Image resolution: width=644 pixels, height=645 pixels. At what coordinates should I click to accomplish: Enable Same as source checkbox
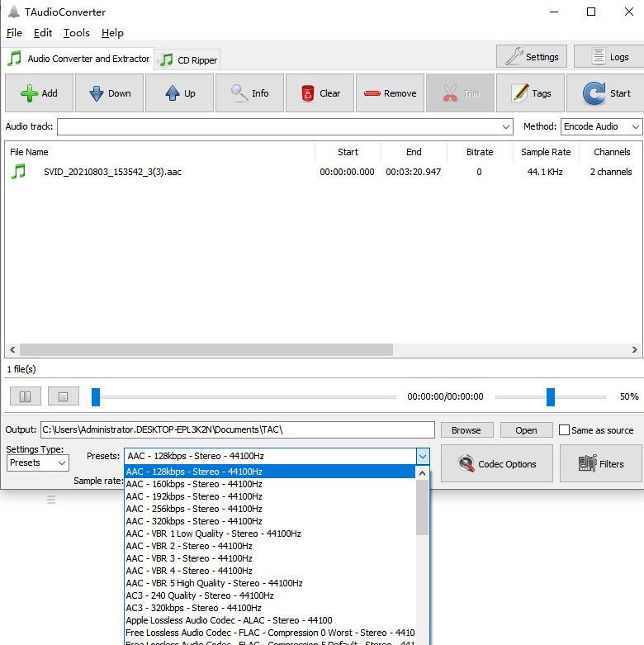[564, 430]
